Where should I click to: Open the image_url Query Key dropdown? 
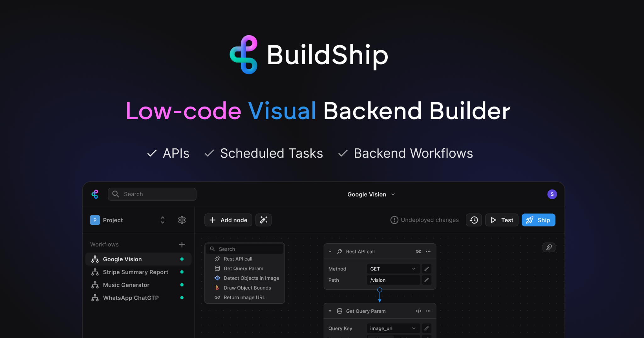[393, 328]
